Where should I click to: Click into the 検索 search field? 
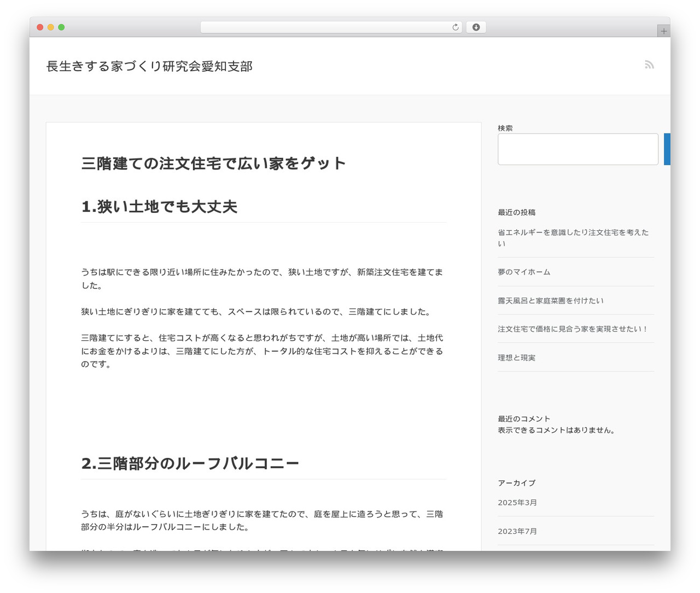578,149
